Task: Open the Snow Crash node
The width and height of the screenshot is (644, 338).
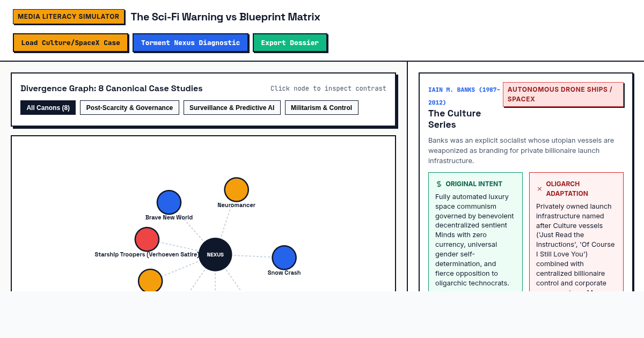Action: 284,258
